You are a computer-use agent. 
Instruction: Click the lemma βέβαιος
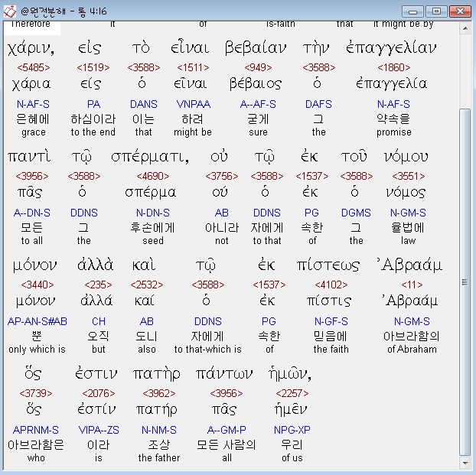(x=256, y=84)
